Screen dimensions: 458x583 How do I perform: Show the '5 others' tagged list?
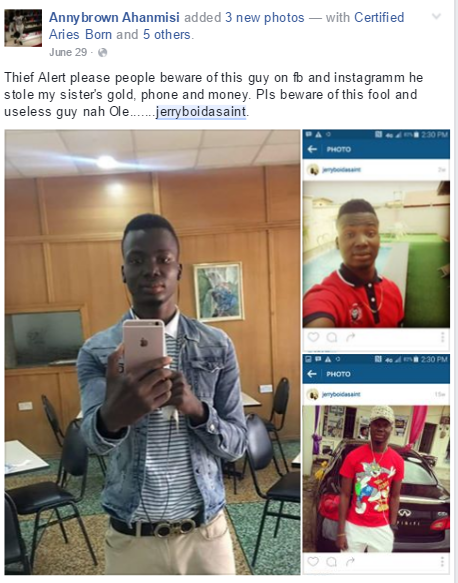[167, 35]
